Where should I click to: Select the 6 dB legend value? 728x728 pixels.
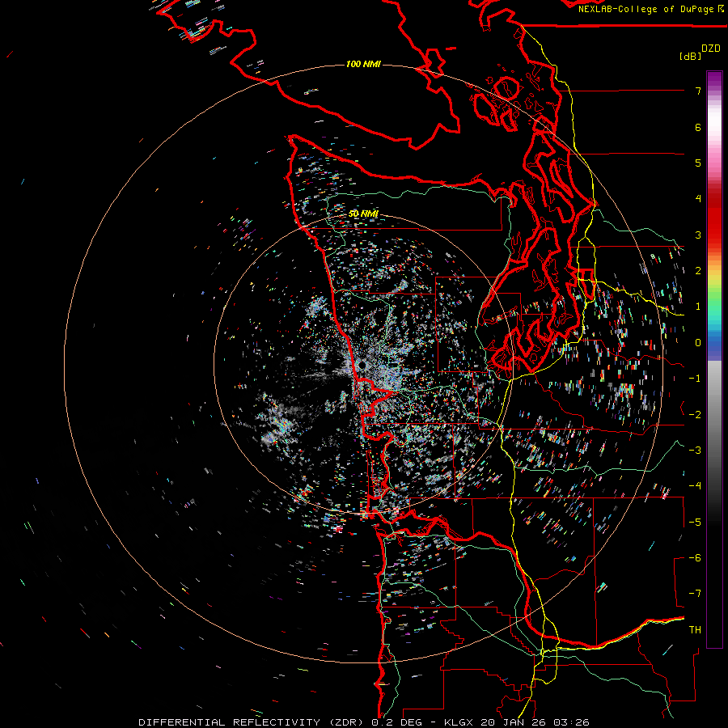(698, 127)
